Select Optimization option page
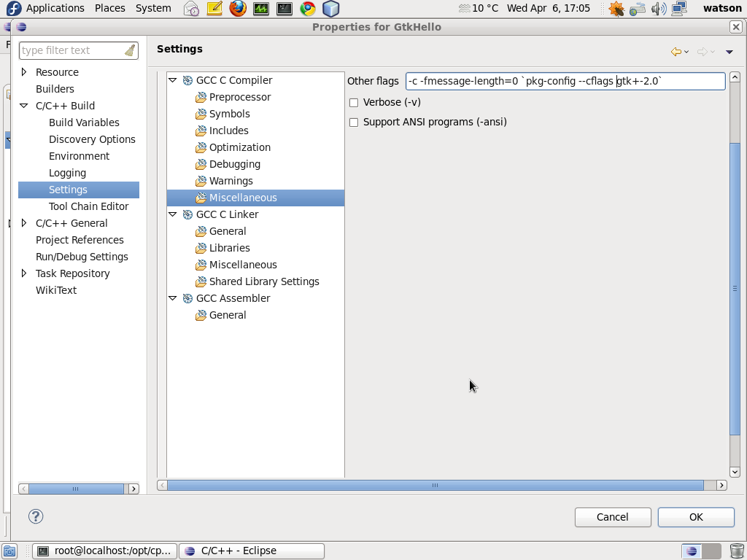 (239, 147)
